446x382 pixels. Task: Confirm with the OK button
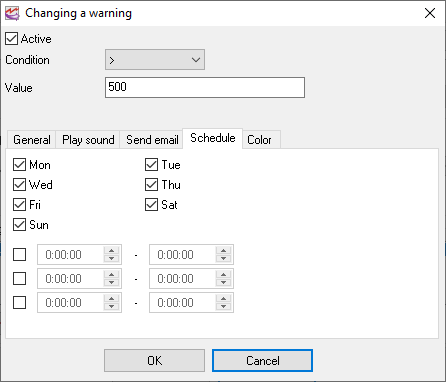(x=154, y=360)
